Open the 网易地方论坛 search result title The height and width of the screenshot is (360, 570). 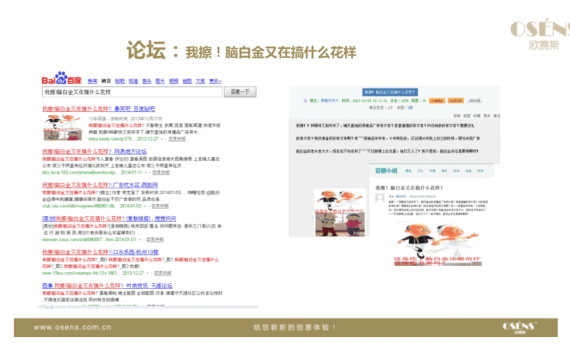(x=94, y=151)
